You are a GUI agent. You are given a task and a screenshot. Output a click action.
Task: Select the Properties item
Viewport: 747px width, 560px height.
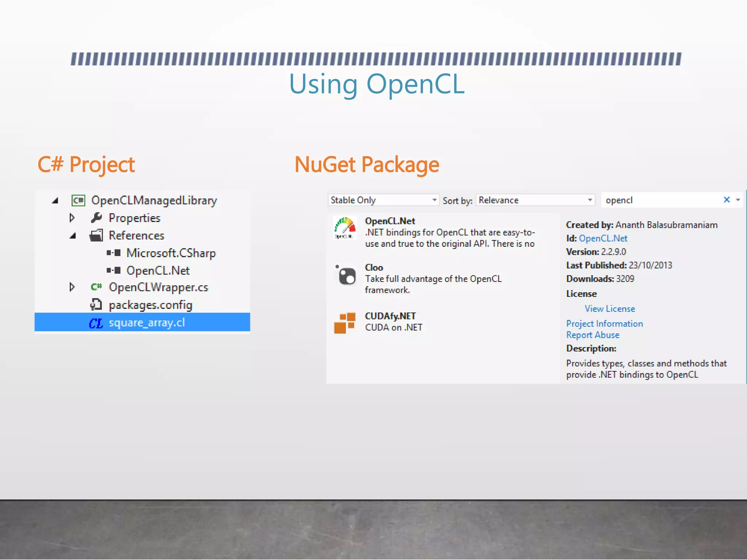coord(135,218)
